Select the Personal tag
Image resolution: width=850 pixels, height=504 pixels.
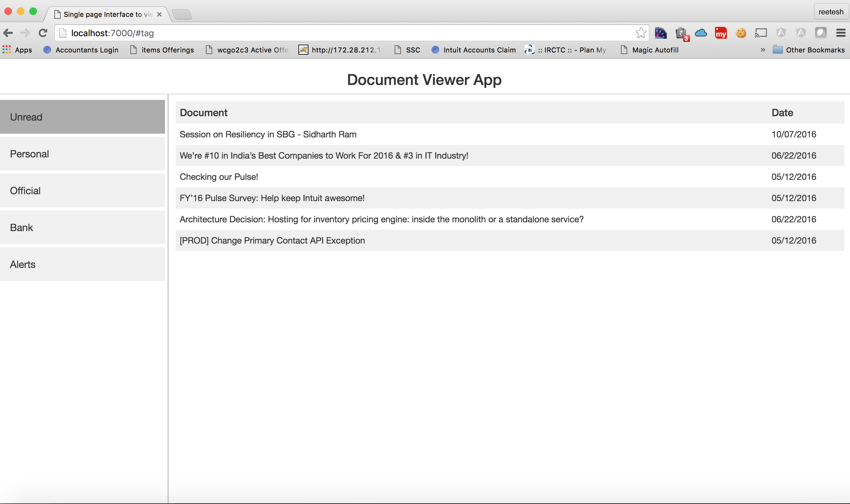coord(82,154)
